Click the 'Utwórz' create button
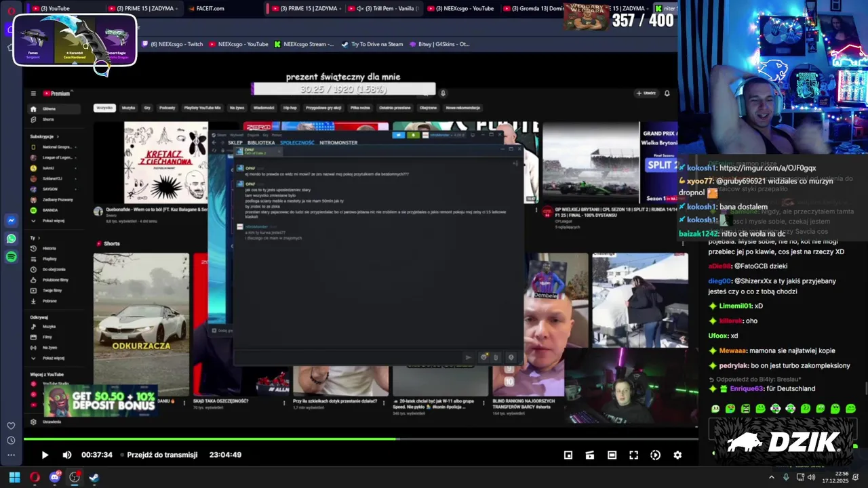 (646, 94)
